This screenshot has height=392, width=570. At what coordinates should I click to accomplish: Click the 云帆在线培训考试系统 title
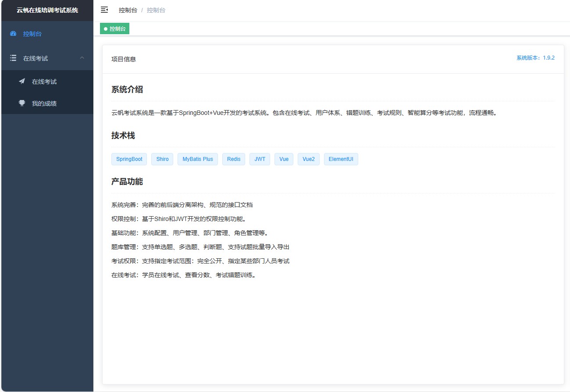click(x=47, y=10)
